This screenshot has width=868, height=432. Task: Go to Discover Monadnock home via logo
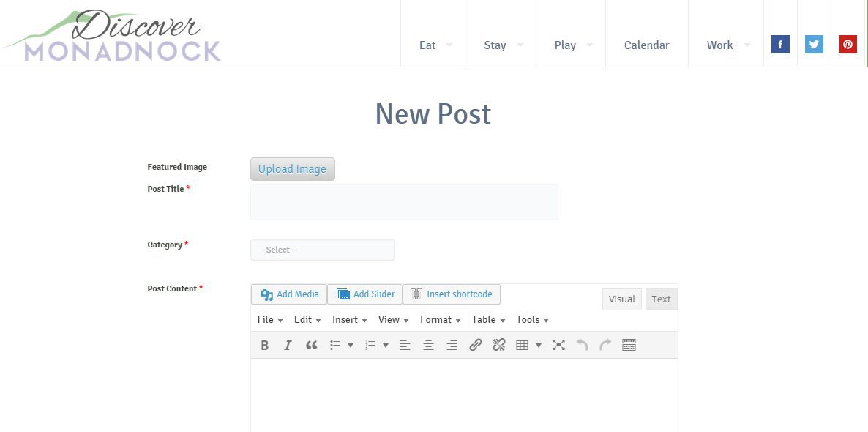point(113,35)
